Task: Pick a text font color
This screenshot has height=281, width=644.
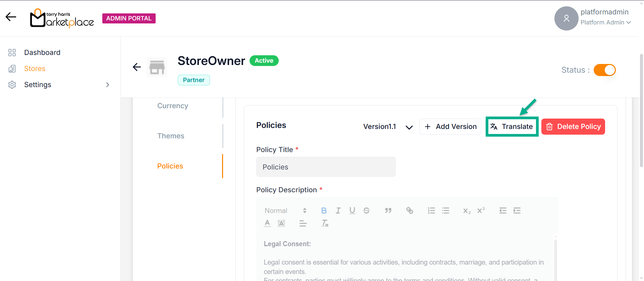Action: [x=267, y=223]
